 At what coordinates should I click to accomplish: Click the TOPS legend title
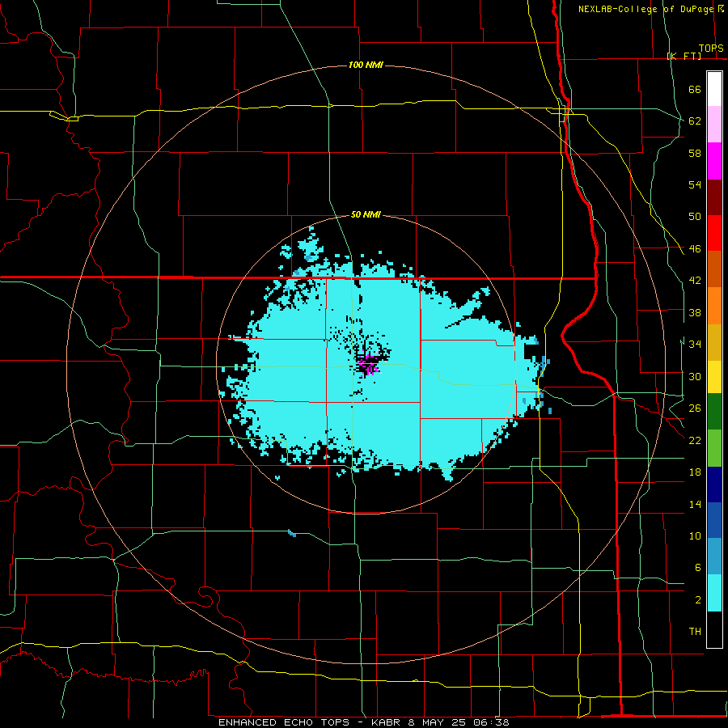pos(711,48)
